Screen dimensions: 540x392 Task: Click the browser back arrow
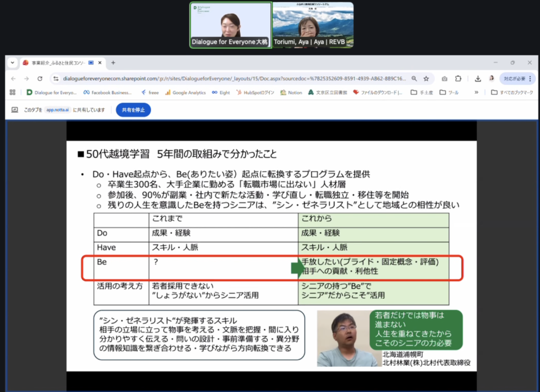(x=13, y=79)
